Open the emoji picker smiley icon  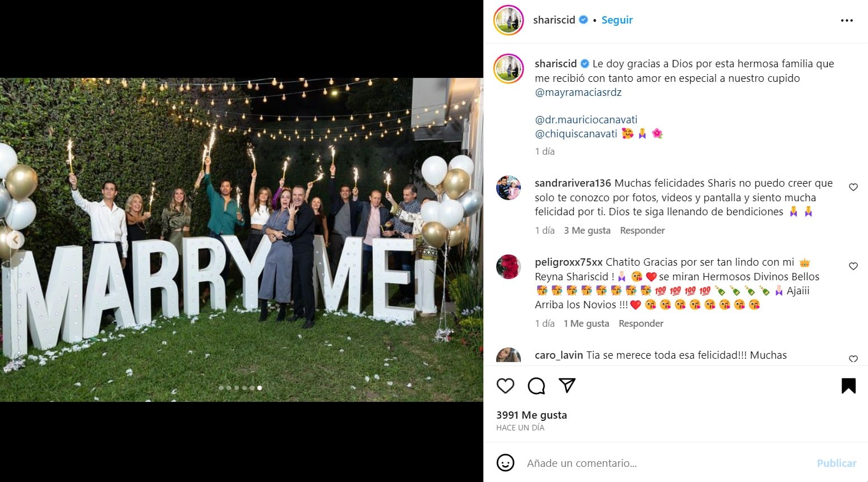coord(505,463)
